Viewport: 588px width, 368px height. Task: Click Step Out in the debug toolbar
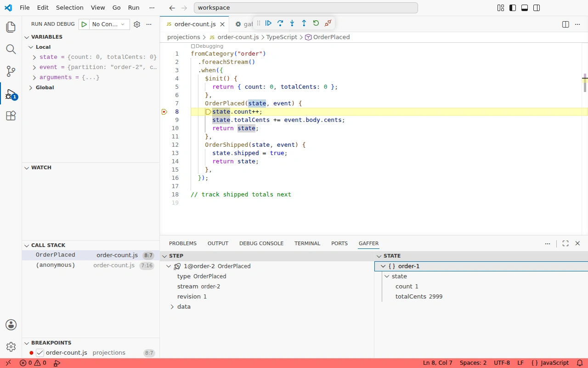tap(304, 23)
